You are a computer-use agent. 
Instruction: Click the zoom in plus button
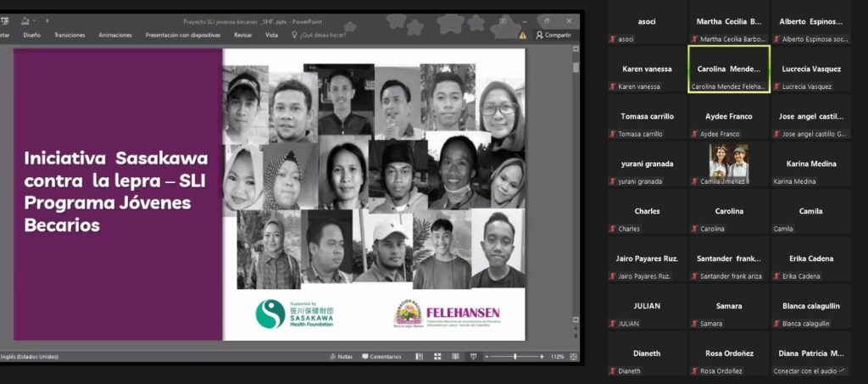coord(542,357)
